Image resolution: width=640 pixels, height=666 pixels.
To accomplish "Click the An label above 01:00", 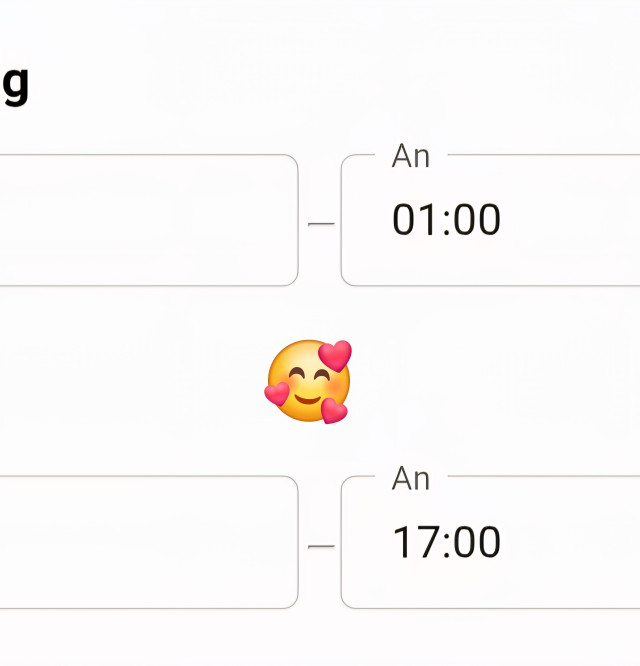I will (x=411, y=156).
